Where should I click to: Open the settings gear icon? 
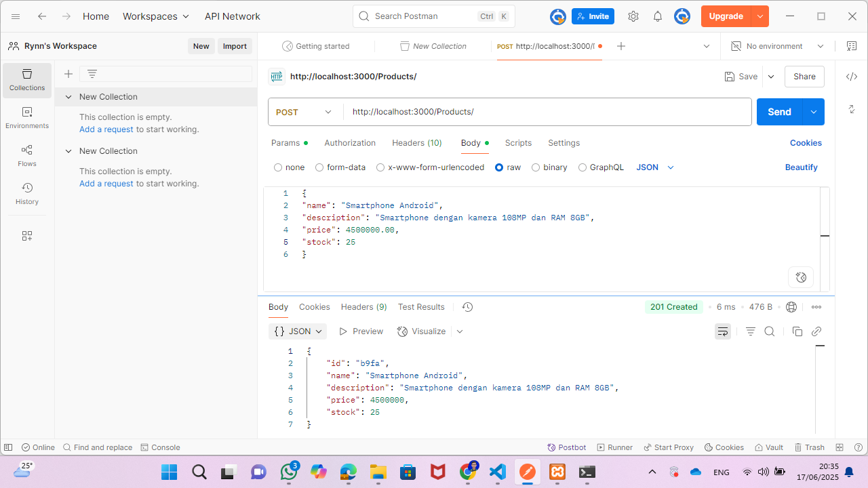[x=633, y=16]
